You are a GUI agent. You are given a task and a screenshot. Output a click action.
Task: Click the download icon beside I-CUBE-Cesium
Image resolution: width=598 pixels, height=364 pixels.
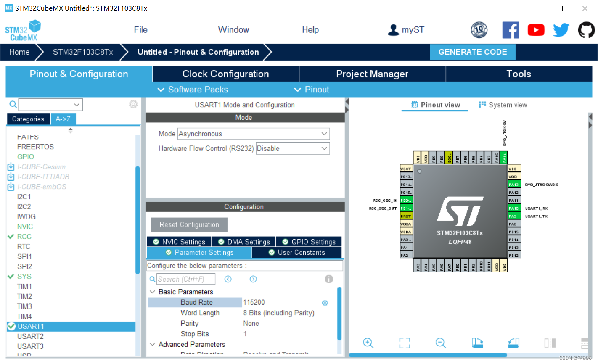coord(11,167)
